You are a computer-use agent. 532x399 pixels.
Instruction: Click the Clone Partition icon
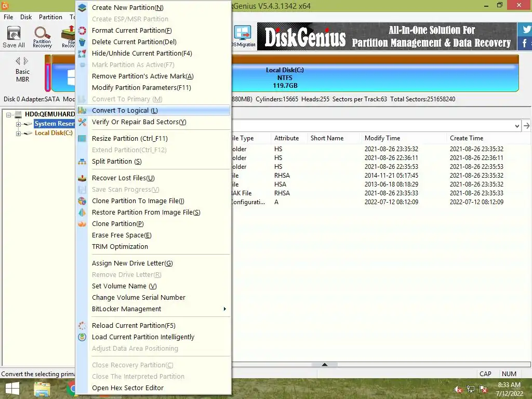pos(82,224)
